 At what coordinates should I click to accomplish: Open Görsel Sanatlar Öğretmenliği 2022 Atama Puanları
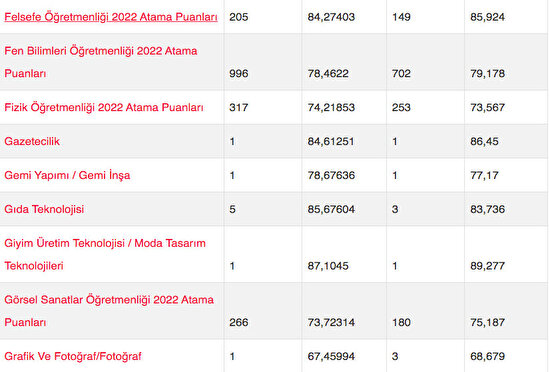pos(109,311)
